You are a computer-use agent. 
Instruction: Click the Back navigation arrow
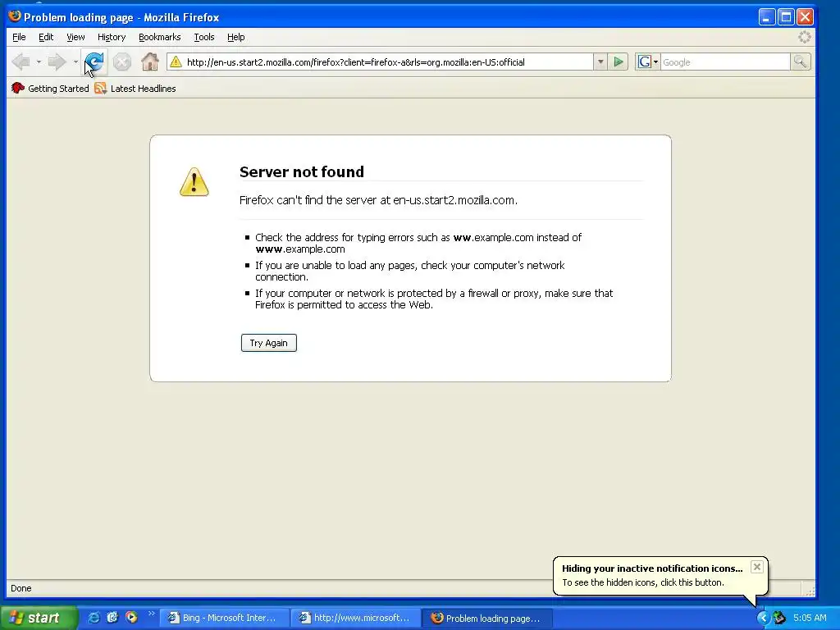point(21,62)
